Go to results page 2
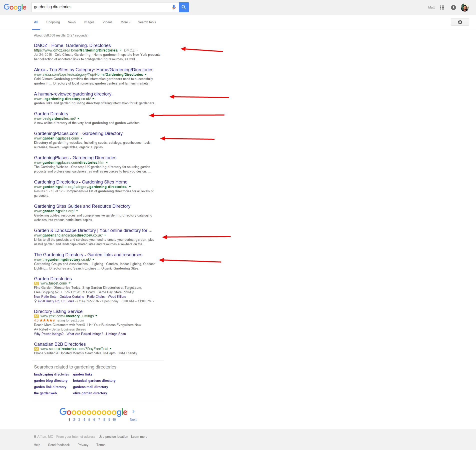The image size is (476, 450). click(74, 420)
